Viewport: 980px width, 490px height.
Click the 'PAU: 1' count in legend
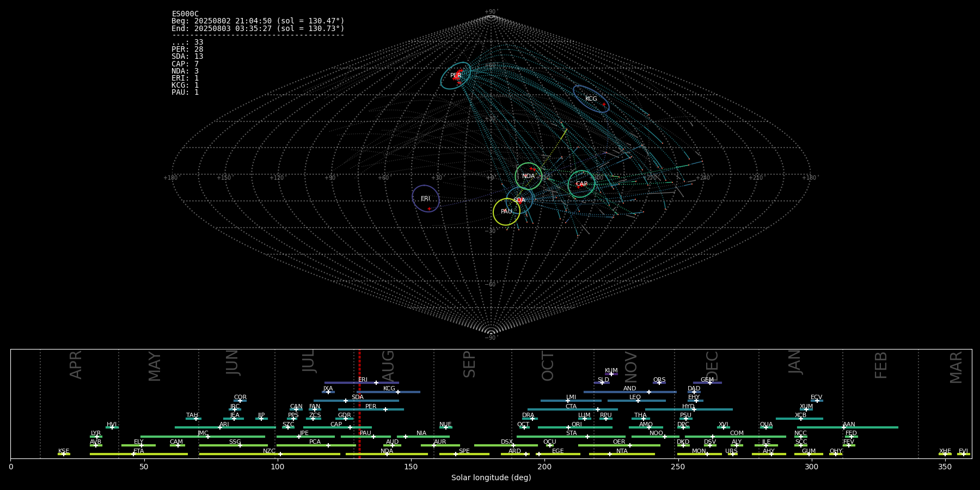185,93
